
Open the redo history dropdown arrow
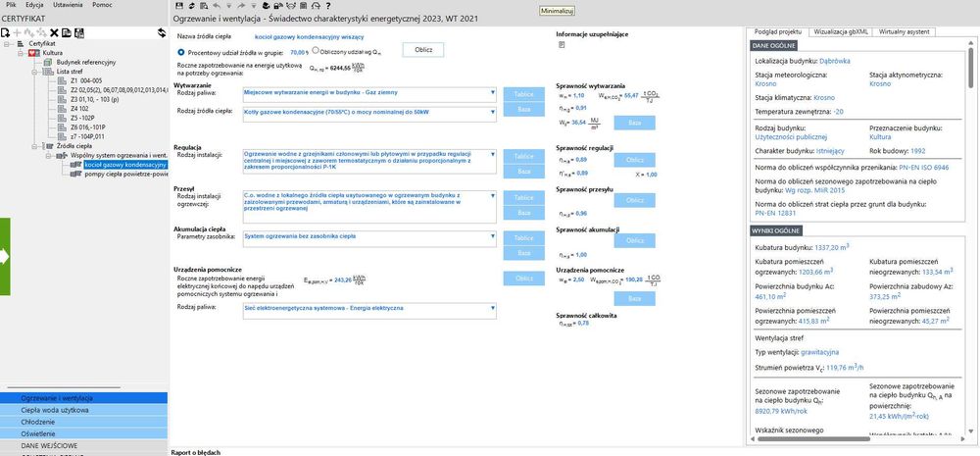254,6
